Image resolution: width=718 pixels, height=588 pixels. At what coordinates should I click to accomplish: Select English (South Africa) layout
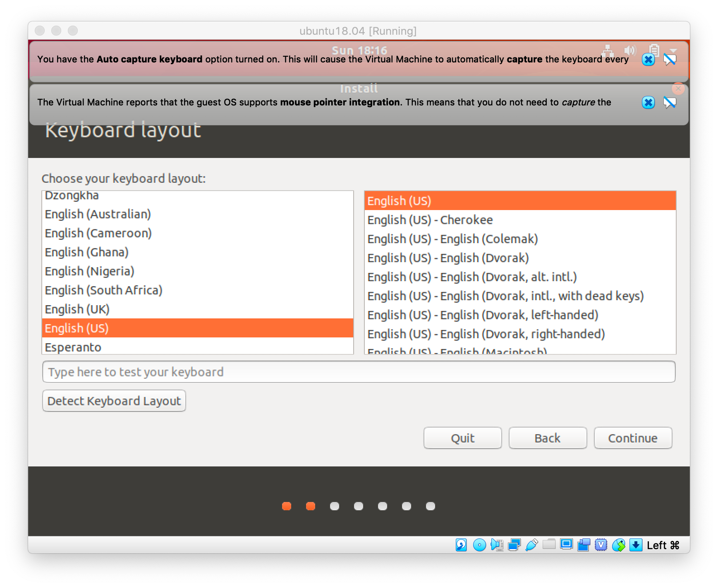coord(198,290)
